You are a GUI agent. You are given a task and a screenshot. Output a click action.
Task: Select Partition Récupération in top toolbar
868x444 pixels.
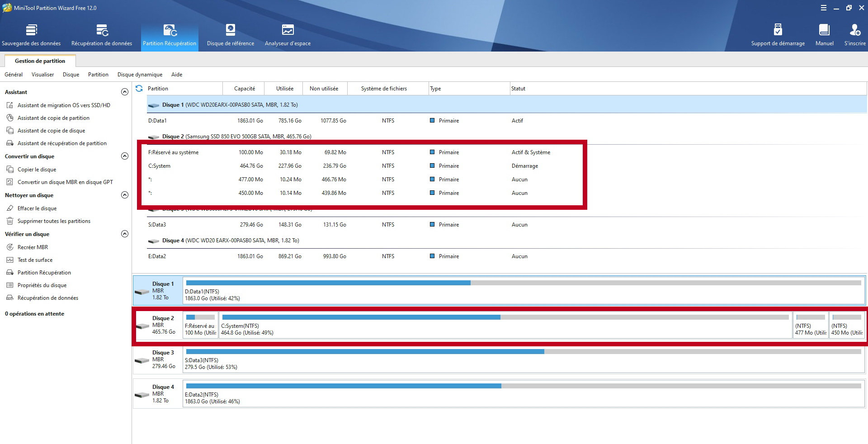point(170,35)
